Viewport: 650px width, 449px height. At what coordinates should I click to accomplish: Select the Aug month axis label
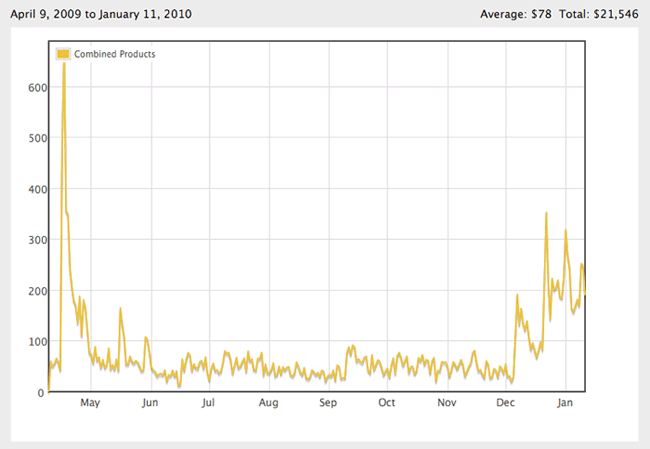click(269, 403)
